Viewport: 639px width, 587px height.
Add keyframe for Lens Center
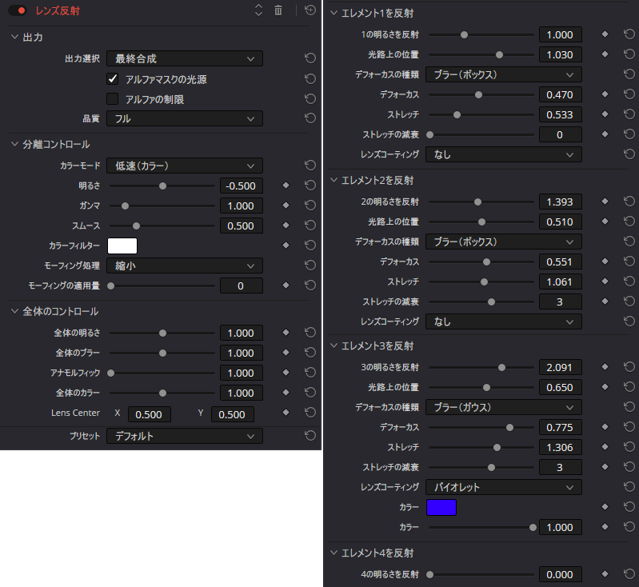coord(286,413)
